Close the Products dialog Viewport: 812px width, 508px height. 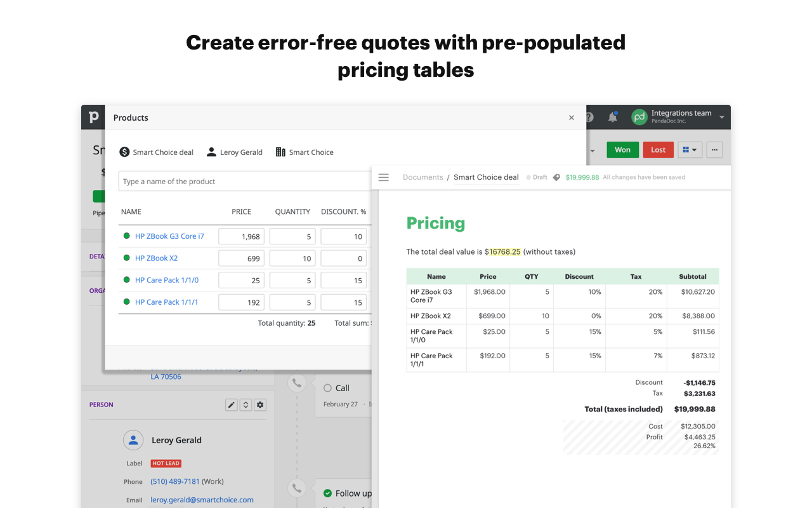(x=572, y=117)
